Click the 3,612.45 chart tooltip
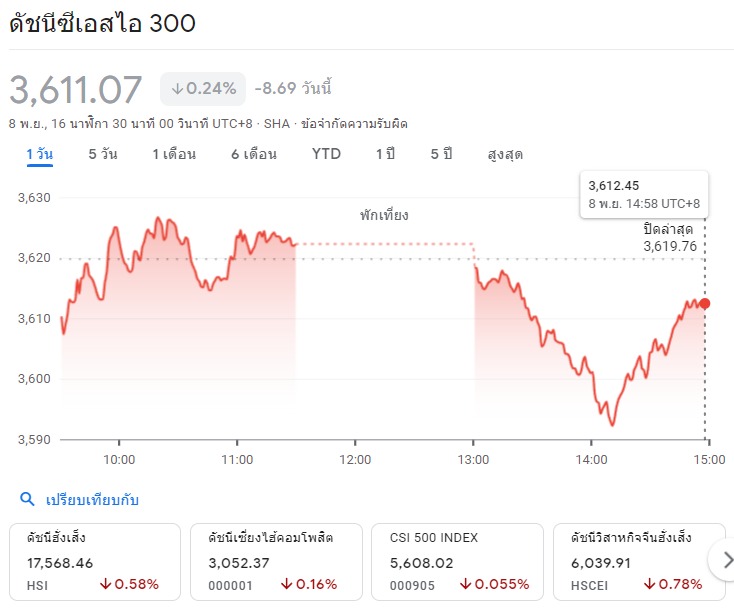 (x=643, y=194)
